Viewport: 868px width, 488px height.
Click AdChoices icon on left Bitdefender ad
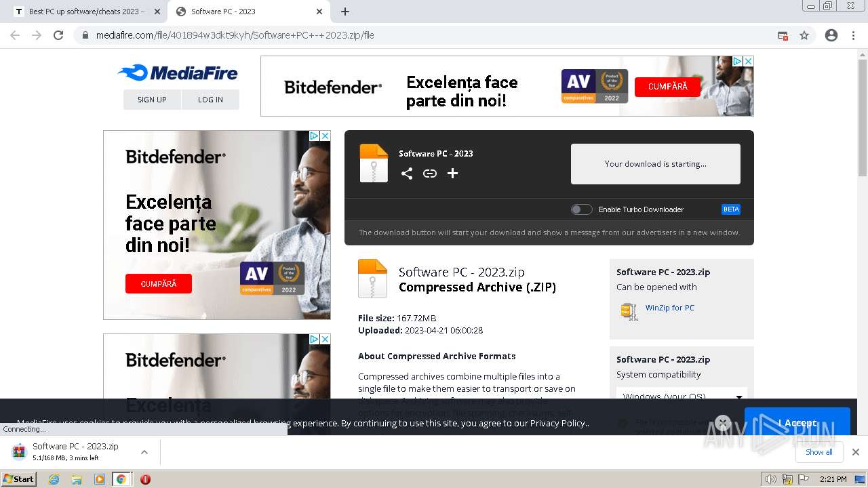(x=314, y=136)
